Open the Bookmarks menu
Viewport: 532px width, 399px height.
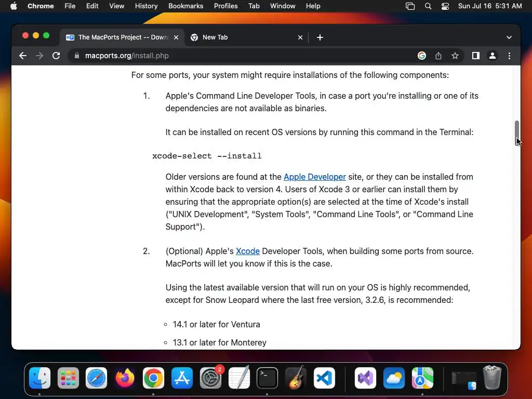pyautogui.click(x=186, y=6)
